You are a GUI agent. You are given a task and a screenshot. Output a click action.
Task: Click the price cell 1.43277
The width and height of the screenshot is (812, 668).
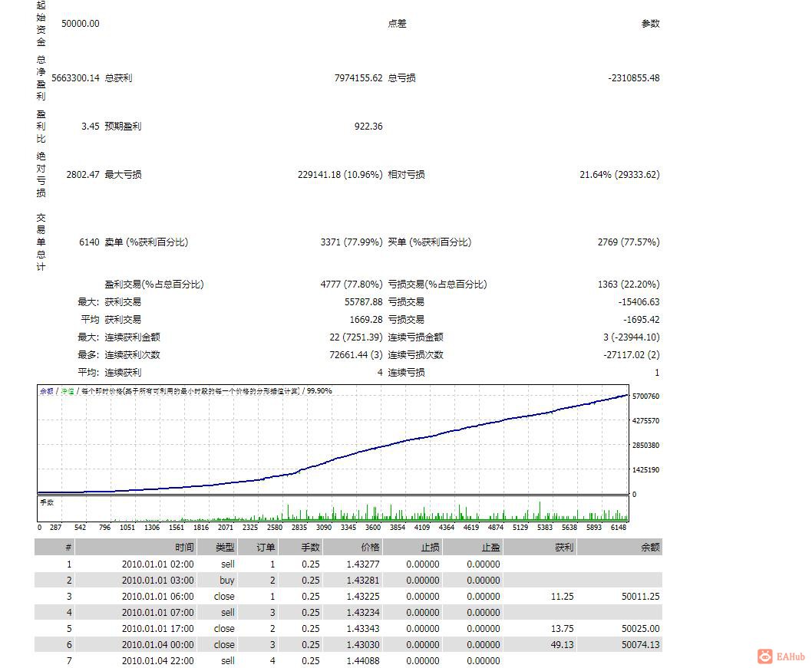[x=363, y=564]
